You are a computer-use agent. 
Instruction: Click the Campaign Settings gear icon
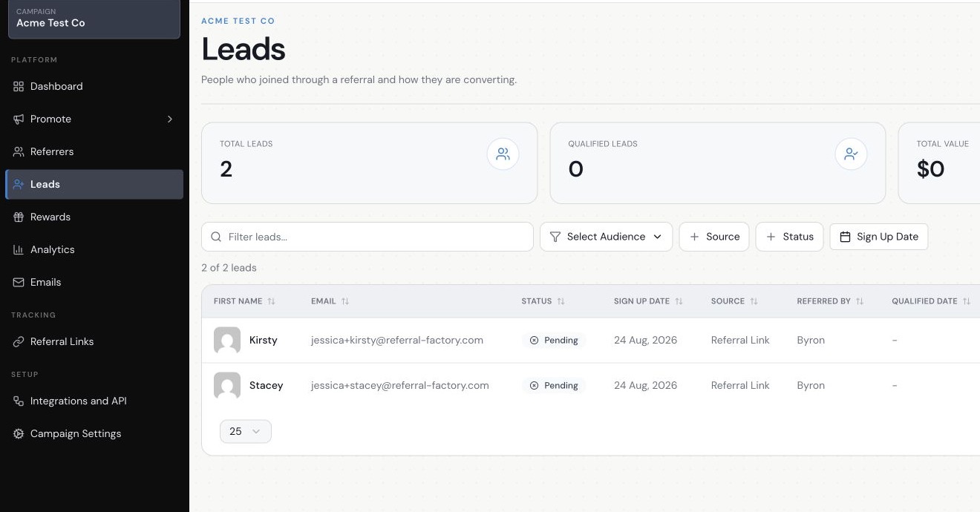19,433
